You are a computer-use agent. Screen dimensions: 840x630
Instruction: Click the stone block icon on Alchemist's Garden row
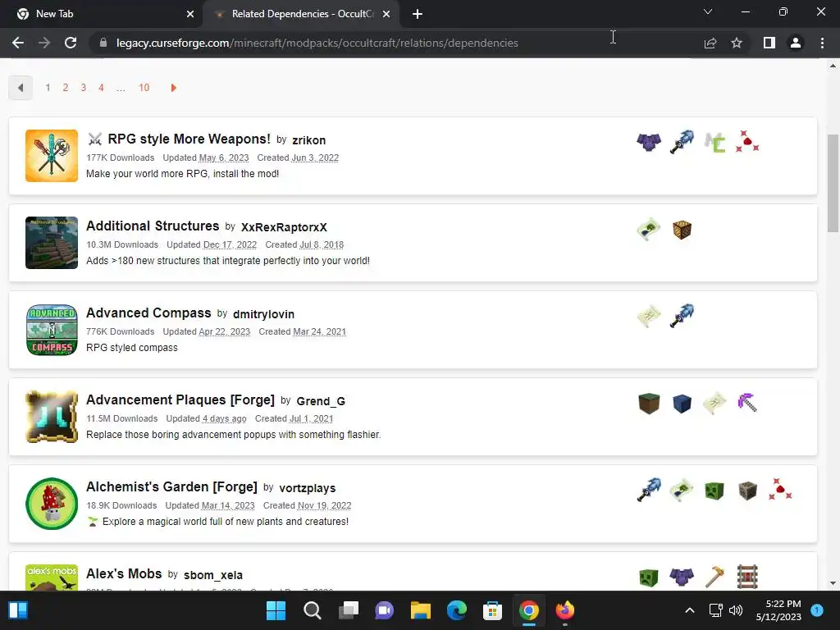[747, 491]
